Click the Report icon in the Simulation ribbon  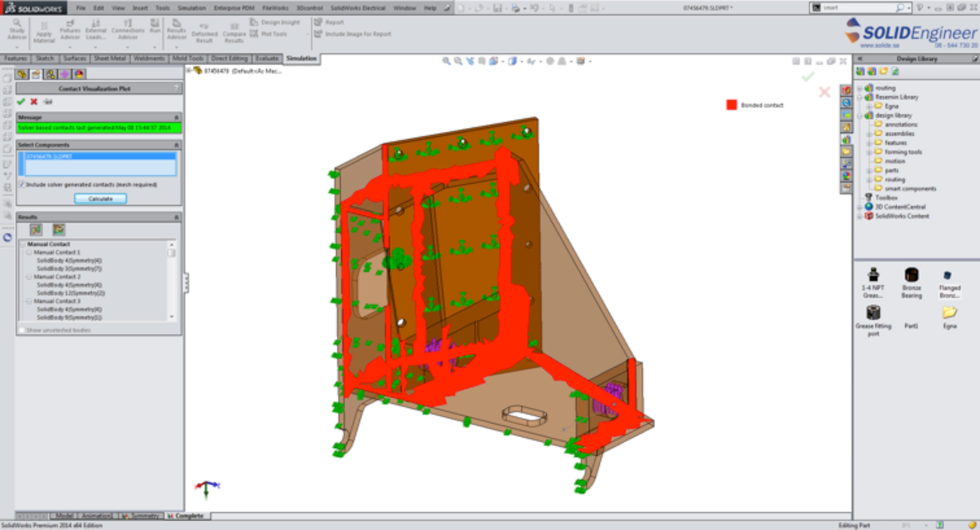coord(318,22)
